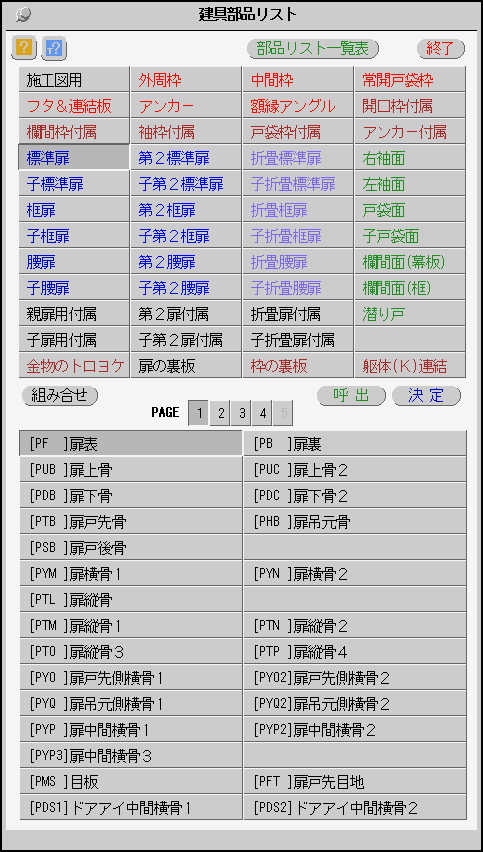The width and height of the screenshot is (483, 852).
Task: Click the 呼出 button
Action: [x=351, y=396]
